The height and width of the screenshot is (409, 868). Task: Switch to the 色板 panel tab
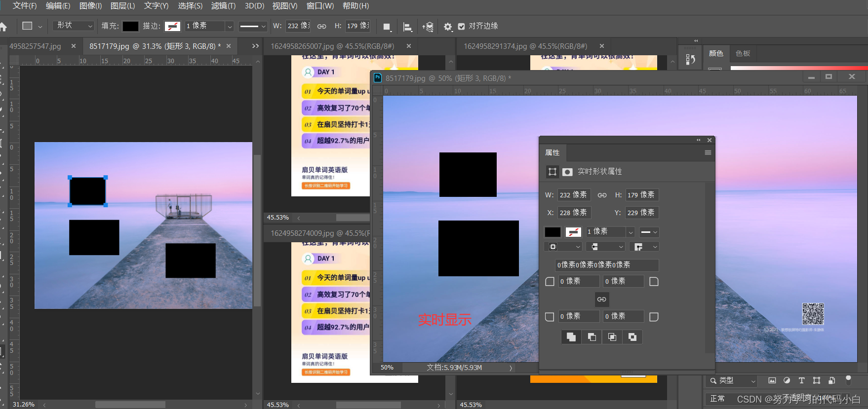click(x=743, y=53)
